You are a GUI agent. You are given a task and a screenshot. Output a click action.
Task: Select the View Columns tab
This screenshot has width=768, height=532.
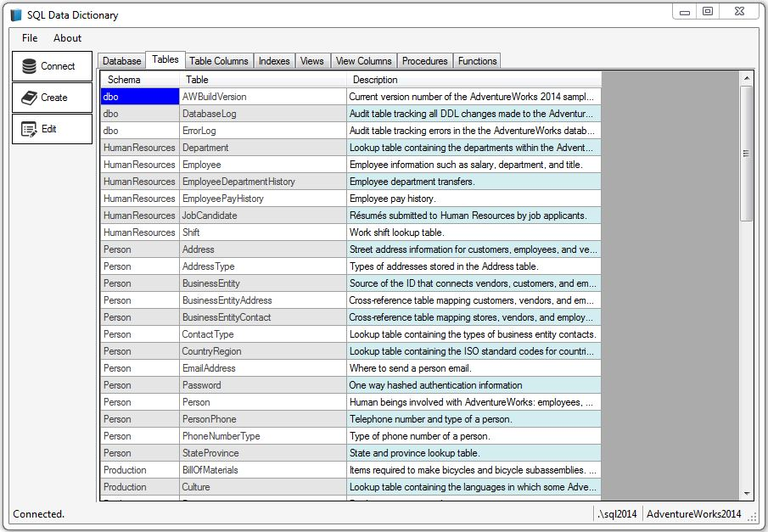(x=363, y=60)
